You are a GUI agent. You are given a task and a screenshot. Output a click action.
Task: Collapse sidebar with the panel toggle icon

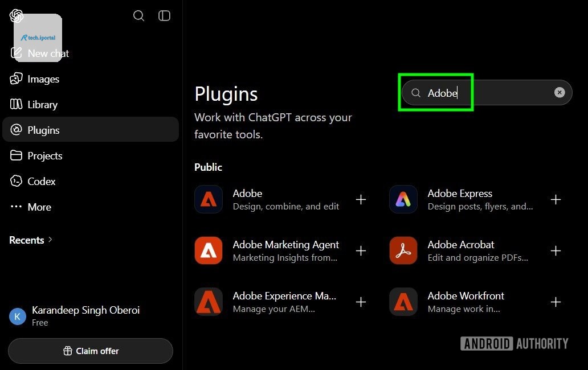point(164,16)
